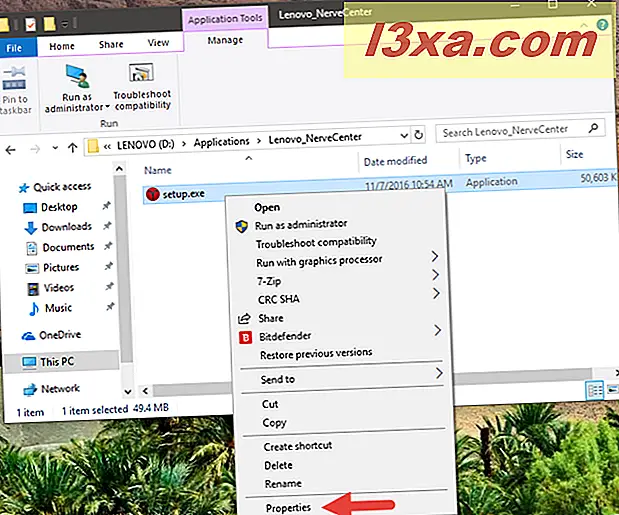Expand Run with graphics processor submenu

click(435, 257)
